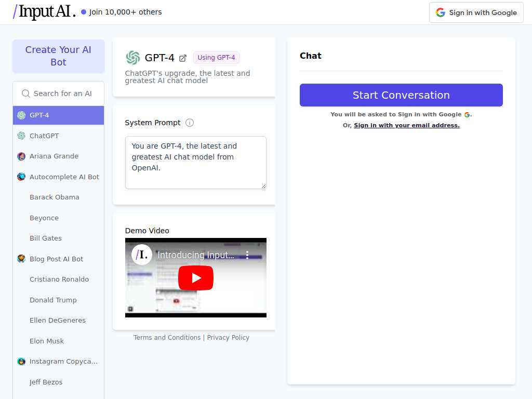Select Autocomplete AI Bot
532x399 pixels.
point(58,177)
